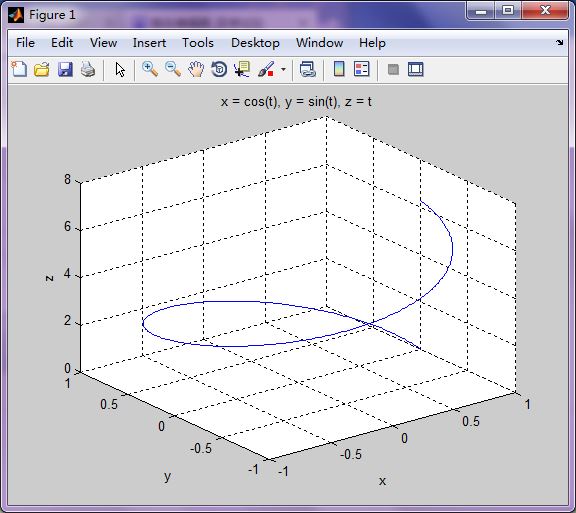This screenshot has height=513, width=576.
Task: Click the dock figure arrow in menu bar
Action: (559, 43)
